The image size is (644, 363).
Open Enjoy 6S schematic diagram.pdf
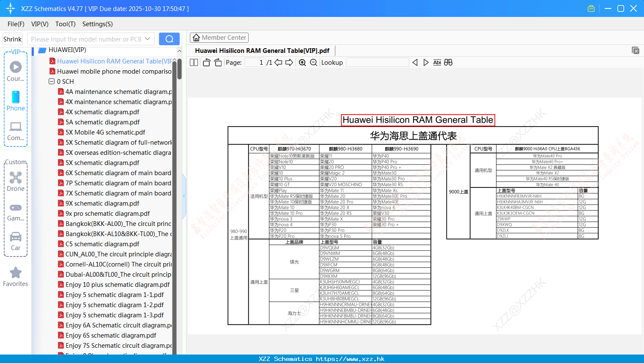[x=107, y=335]
